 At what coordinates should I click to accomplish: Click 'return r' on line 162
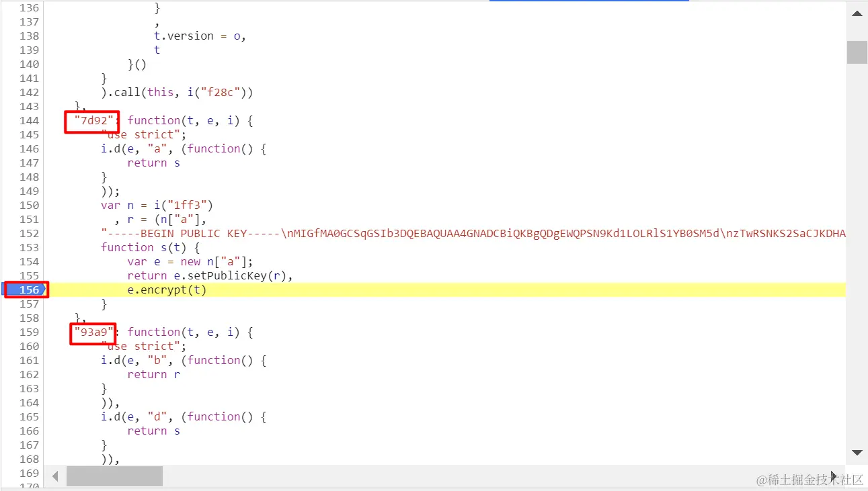point(154,374)
